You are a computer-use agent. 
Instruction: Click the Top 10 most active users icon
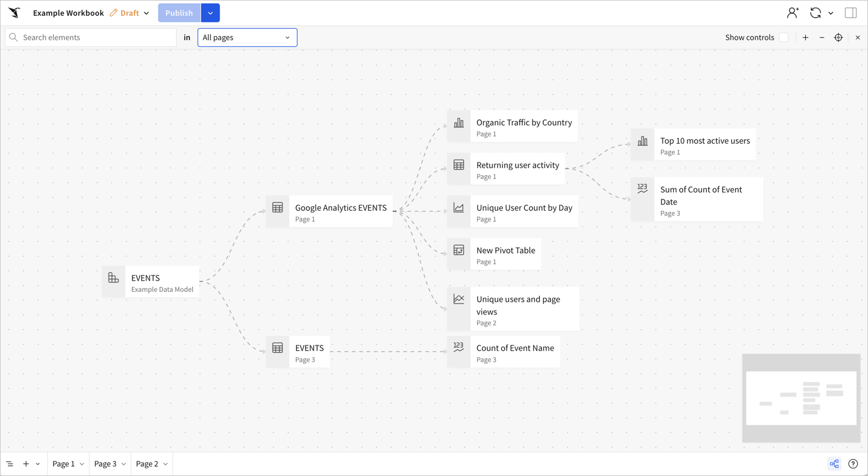643,141
